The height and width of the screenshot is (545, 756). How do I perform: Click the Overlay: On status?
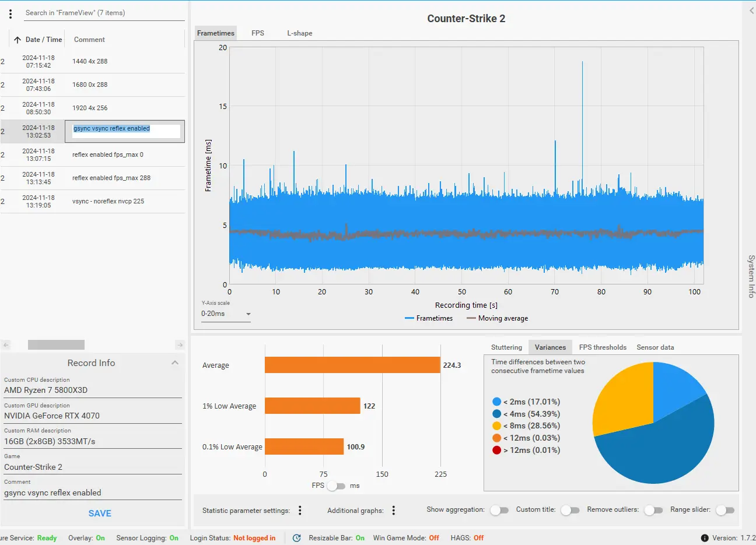[x=86, y=538]
